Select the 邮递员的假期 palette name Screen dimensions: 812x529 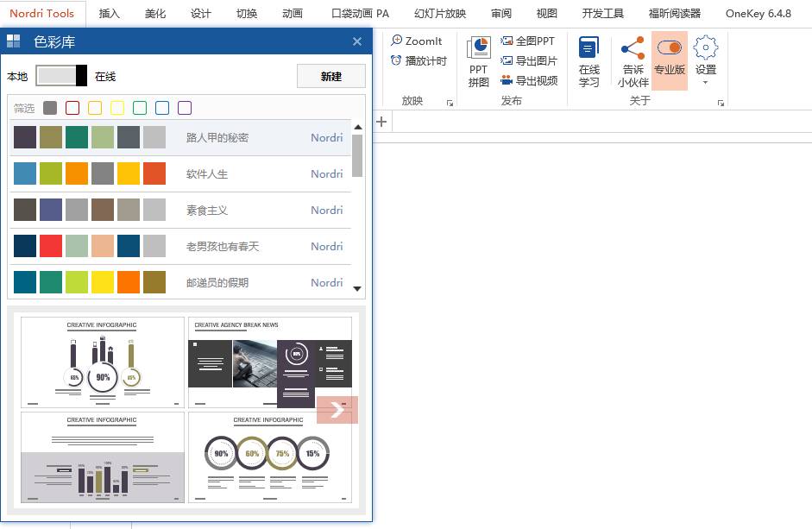(x=217, y=283)
